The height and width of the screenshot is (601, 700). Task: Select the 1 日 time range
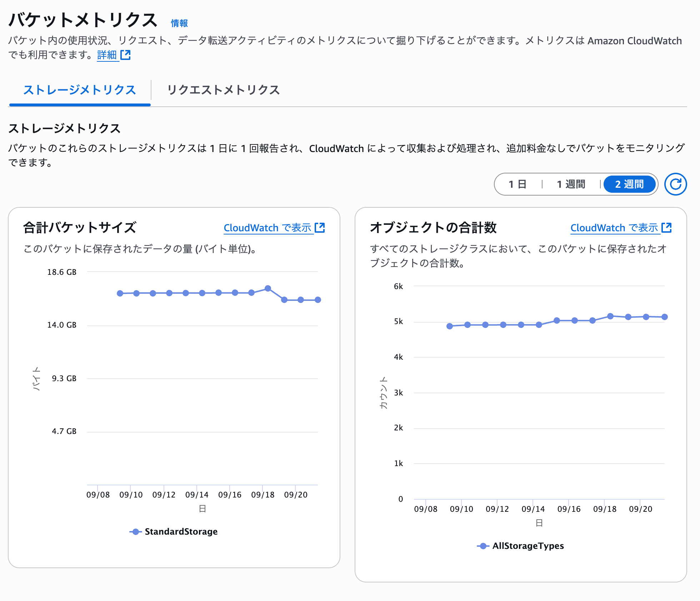517,184
